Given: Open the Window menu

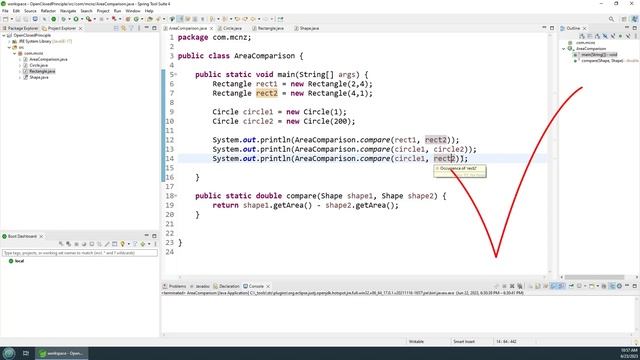Looking at the screenshot, I should 133,11.
